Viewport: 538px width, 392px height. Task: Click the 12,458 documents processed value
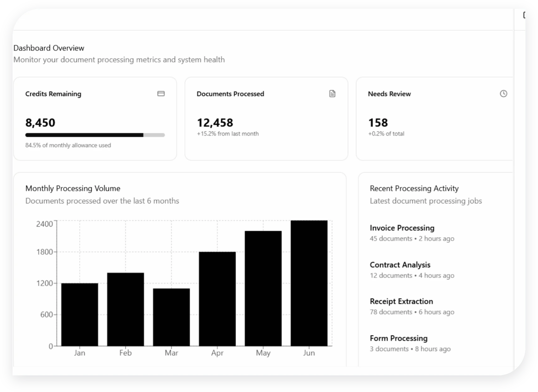[215, 123]
